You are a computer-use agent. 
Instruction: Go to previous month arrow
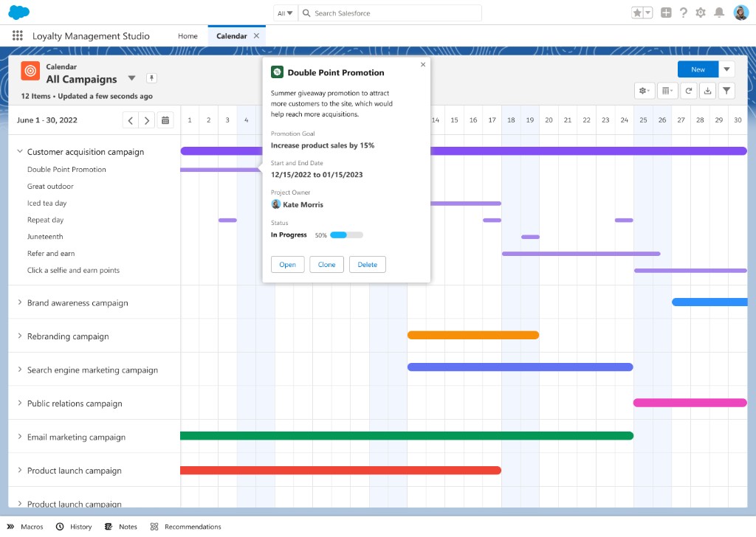point(131,120)
